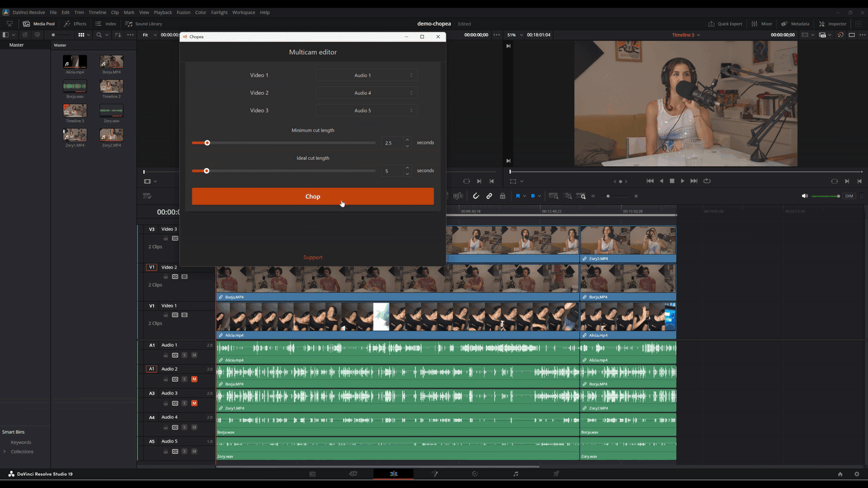
Task: Solo the Audio 1 track
Action: coord(184,355)
